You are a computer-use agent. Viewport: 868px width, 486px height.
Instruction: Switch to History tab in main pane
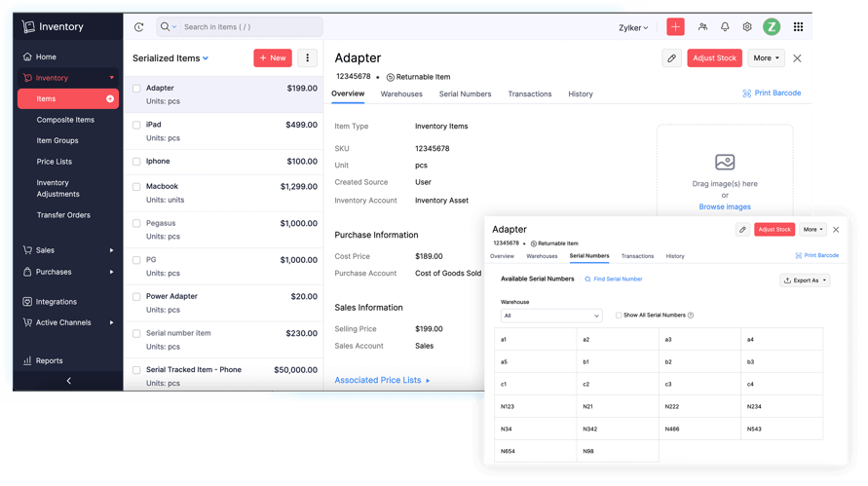[x=581, y=94]
